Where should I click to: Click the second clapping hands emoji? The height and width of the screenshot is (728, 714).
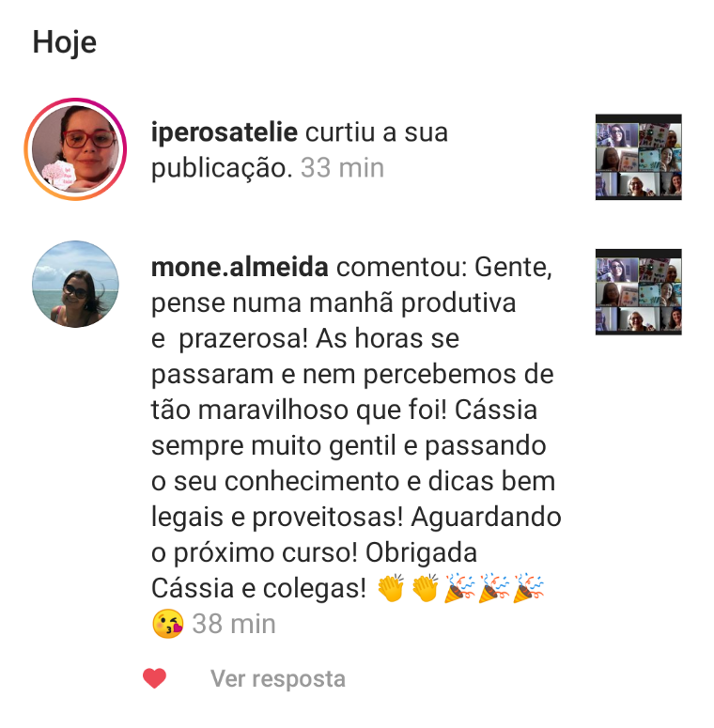tap(425, 588)
